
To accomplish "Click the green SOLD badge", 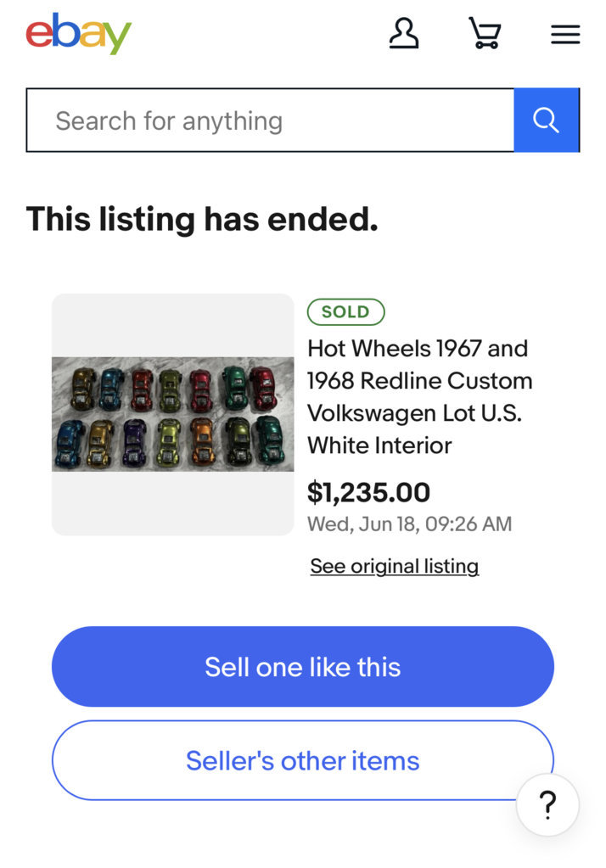I will [345, 311].
